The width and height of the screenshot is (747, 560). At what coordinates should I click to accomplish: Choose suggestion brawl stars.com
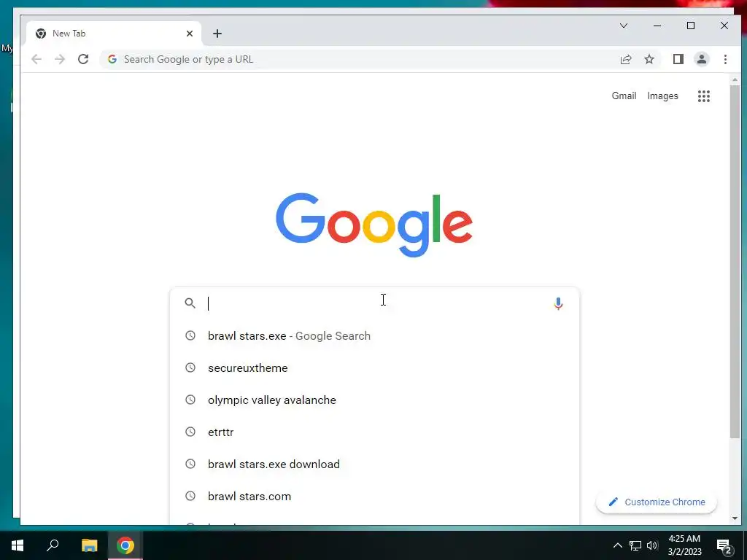point(374,496)
